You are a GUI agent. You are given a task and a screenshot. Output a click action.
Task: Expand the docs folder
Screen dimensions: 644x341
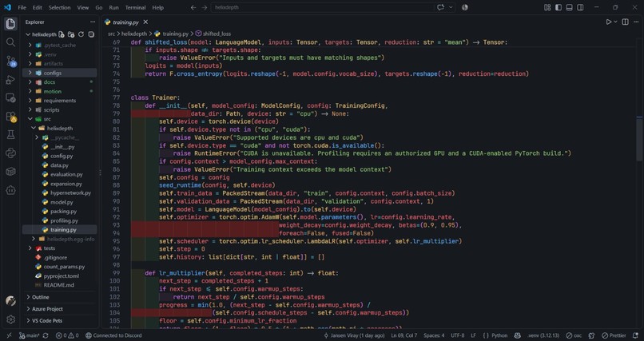click(x=60, y=82)
